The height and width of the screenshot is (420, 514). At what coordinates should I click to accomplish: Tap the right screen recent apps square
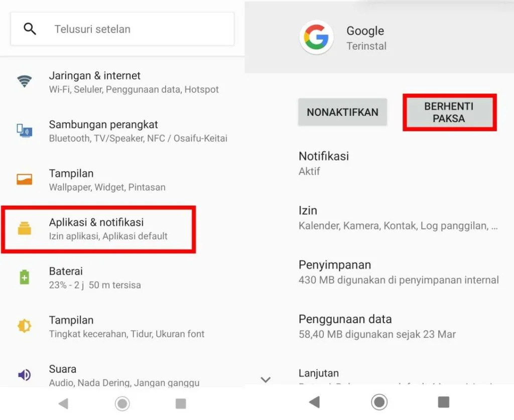click(x=444, y=402)
